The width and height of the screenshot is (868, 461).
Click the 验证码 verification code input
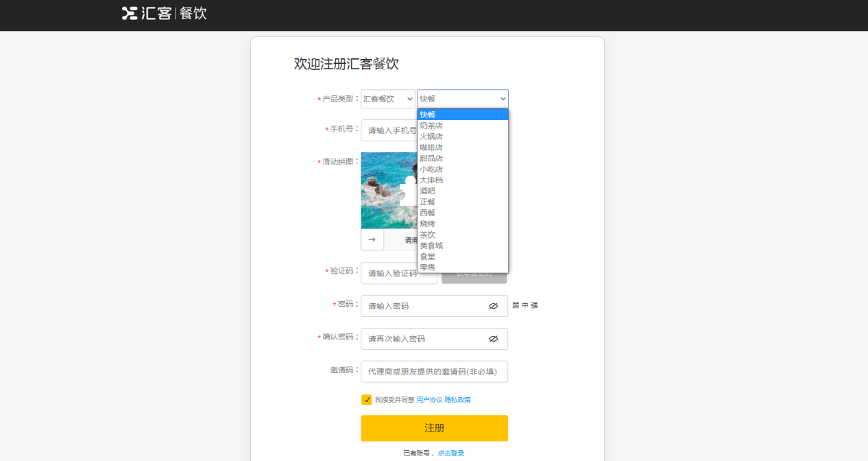398,274
